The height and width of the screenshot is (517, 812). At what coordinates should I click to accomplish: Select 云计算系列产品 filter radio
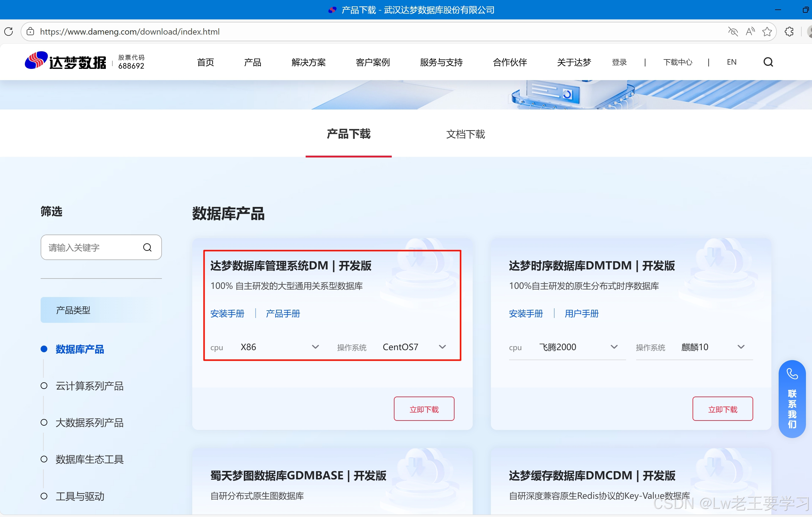tap(44, 385)
